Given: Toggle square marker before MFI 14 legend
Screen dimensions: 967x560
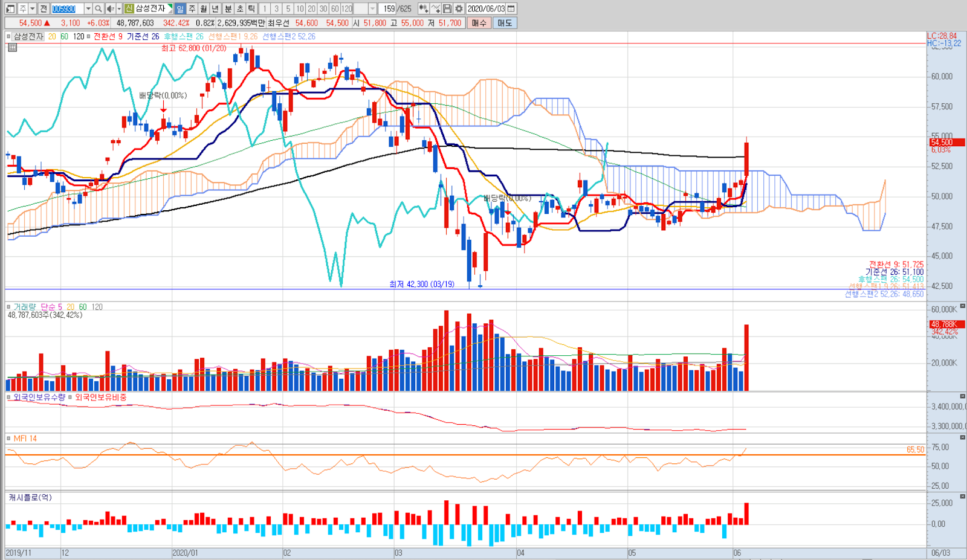Looking at the screenshot, I should (8, 439).
